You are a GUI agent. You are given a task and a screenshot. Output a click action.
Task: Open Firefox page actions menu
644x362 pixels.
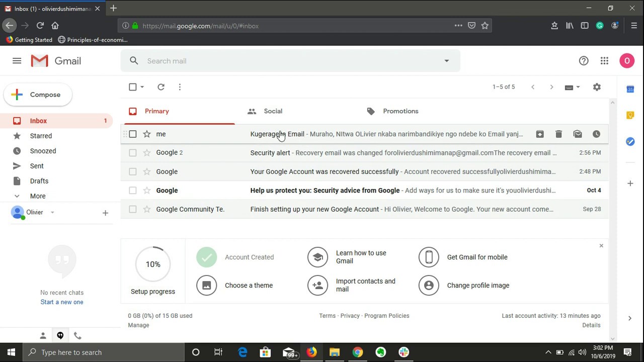click(x=458, y=26)
